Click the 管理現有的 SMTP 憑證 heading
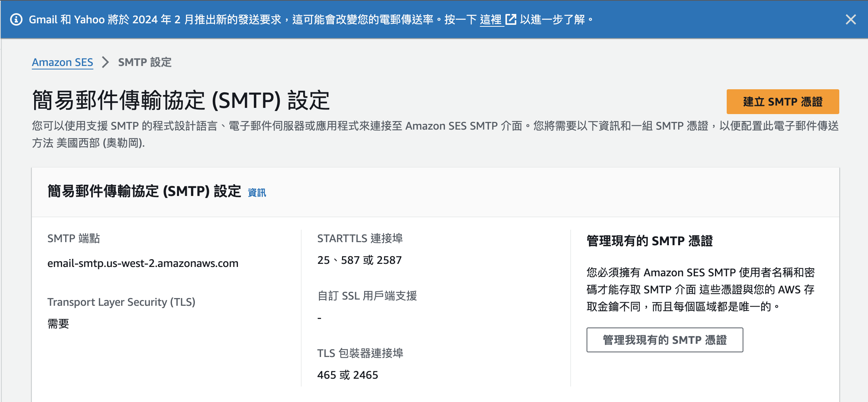Screen dimensions: 868x402 click(x=649, y=241)
